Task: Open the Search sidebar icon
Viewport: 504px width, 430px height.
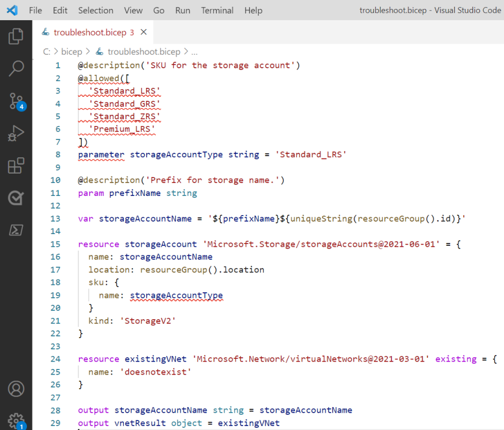Action: (17, 68)
